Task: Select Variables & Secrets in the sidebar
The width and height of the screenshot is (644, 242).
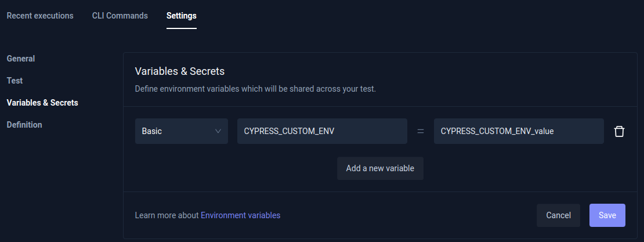Action: tap(42, 103)
